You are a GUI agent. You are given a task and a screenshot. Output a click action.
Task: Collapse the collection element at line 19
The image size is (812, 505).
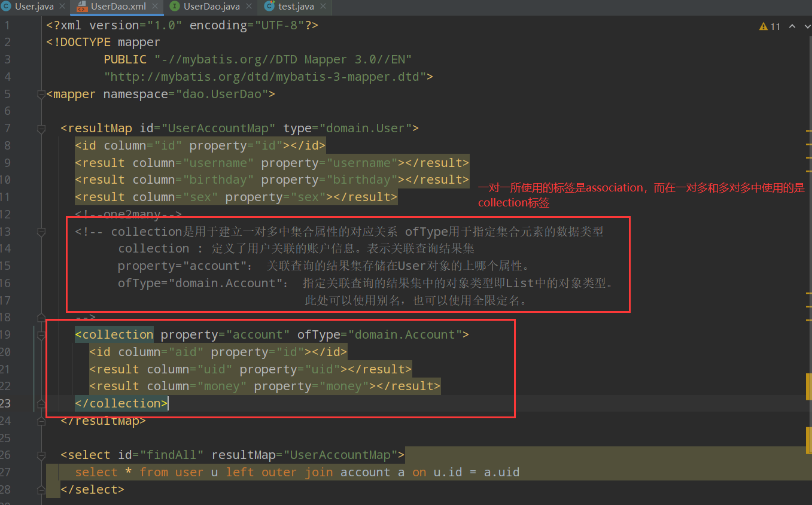(41, 334)
